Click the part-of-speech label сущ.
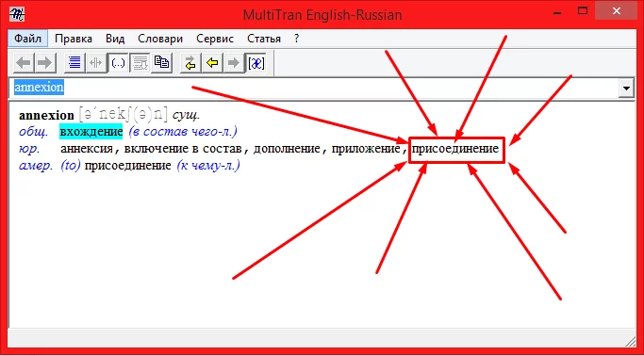 click(x=186, y=115)
